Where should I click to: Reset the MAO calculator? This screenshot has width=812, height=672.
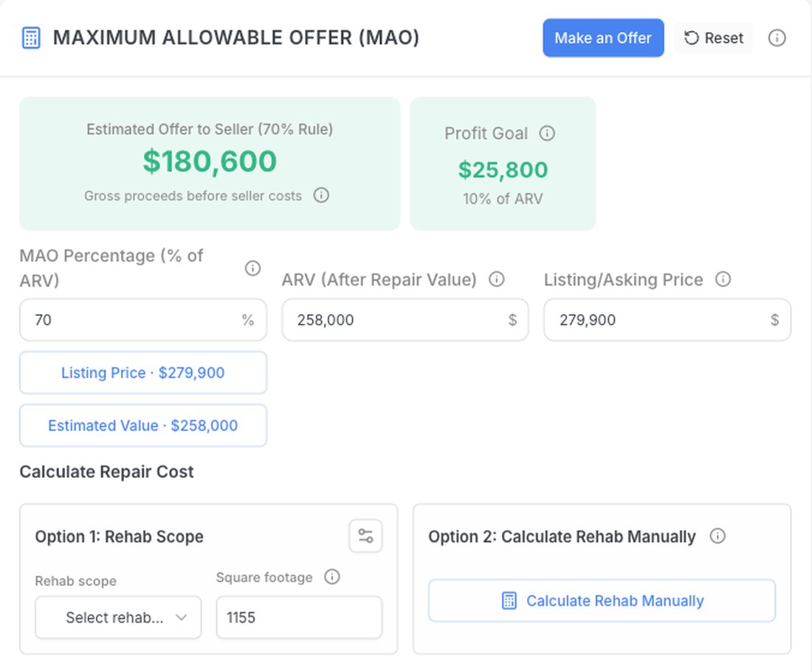[714, 38]
